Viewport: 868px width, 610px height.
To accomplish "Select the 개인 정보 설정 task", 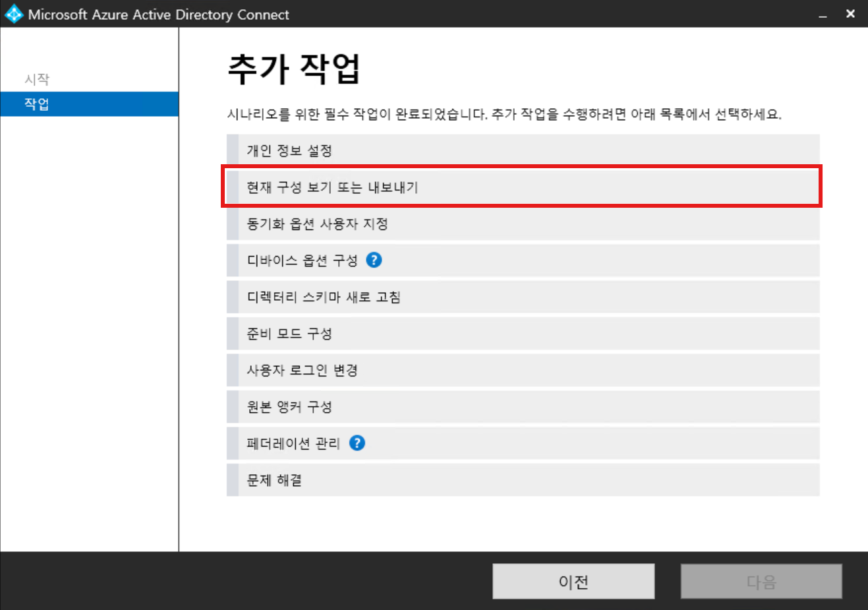I will tap(523, 150).
